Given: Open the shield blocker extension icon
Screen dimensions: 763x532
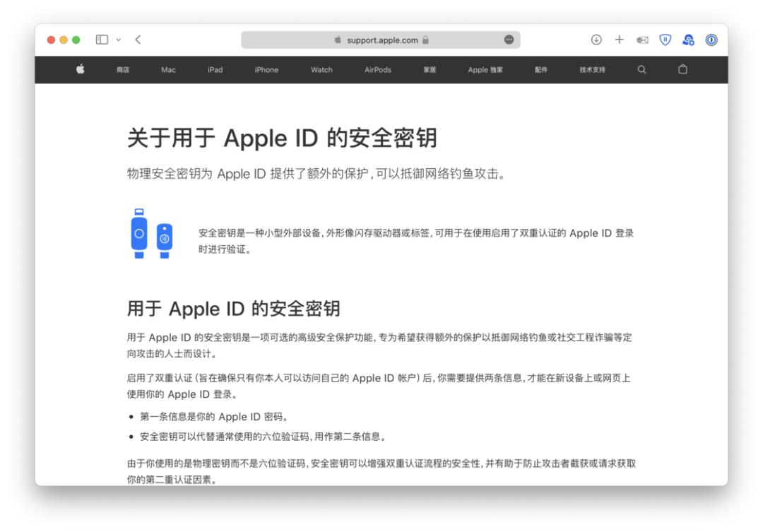Looking at the screenshot, I should coord(666,40).
